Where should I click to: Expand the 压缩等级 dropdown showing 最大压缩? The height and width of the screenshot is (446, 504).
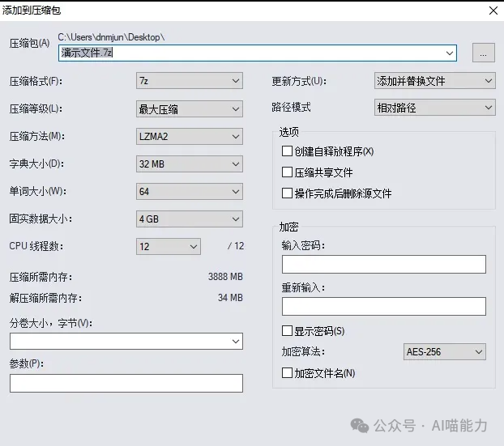pos(190,108)
